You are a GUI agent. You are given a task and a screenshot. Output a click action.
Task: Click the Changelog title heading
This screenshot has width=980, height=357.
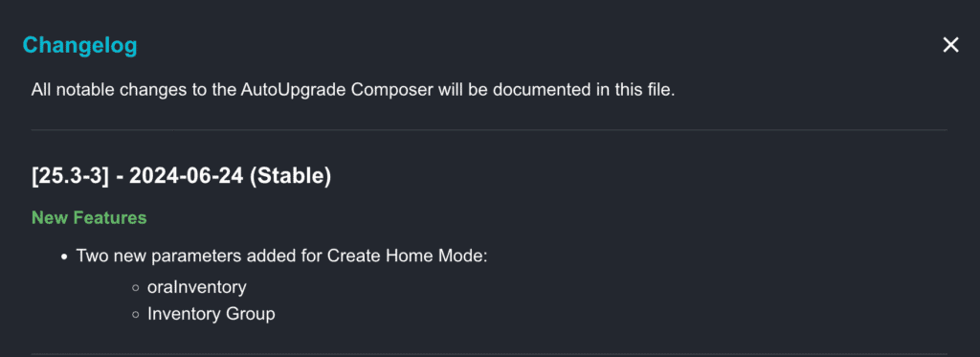point(80,46)
